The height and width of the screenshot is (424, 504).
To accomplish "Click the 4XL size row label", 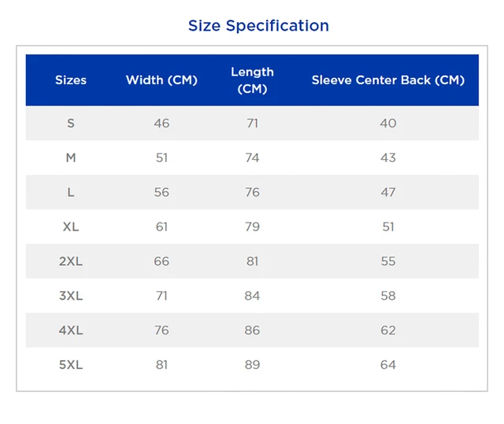I will coord(71,331).
